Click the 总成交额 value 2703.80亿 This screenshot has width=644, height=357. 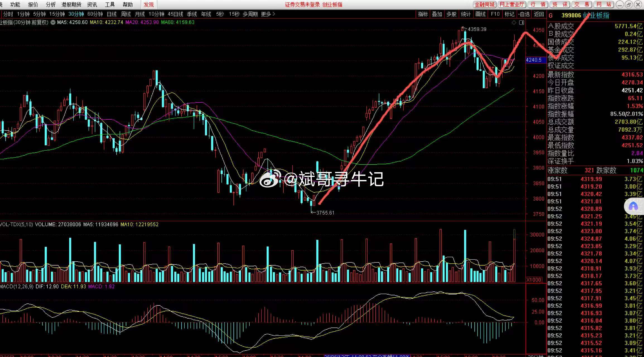(629, 122)
